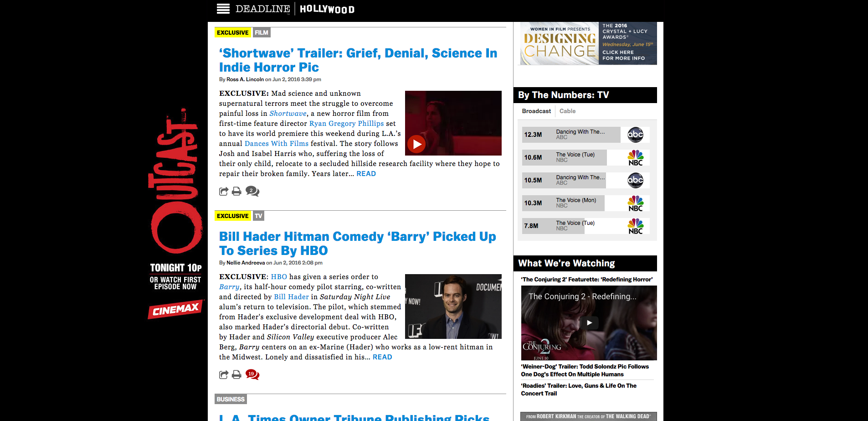Follow the Bill Hader link
Viewport: 868px width, 421px height.
(x=291, y=297)
